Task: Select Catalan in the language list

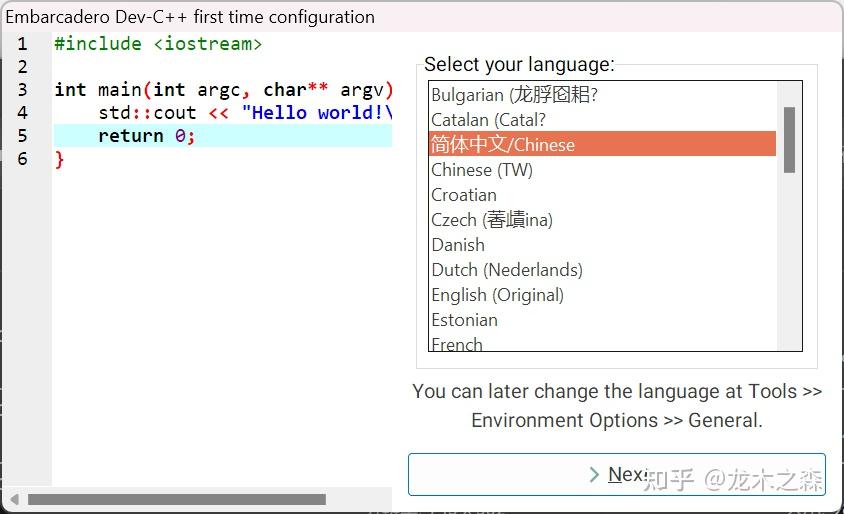Action: (602, 119)
